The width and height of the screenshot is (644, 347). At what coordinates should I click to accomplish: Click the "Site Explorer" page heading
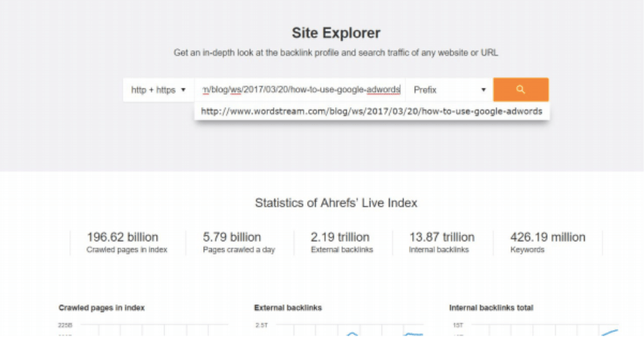(x=336, y=33)
